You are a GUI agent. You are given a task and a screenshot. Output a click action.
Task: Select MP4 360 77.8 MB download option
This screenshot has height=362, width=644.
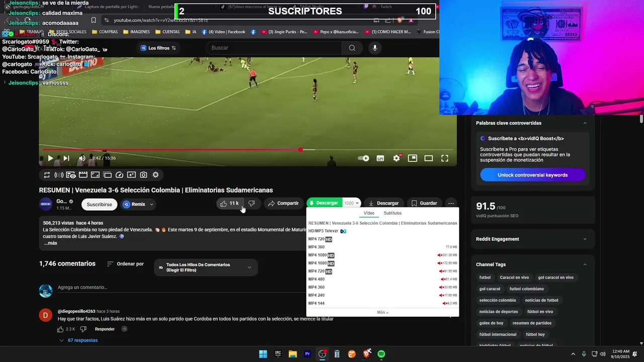pos(382,247)
